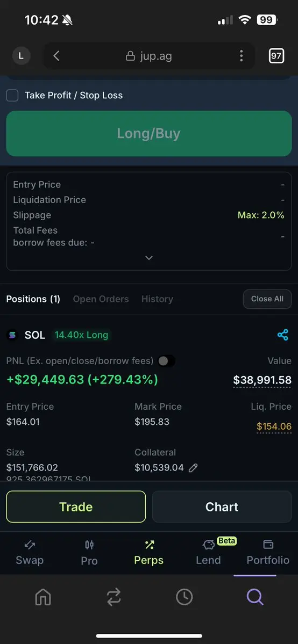The height and width of the screenshot is (644, 298).
Task: Open the Lend Beta section
Action: click(208, 552)
